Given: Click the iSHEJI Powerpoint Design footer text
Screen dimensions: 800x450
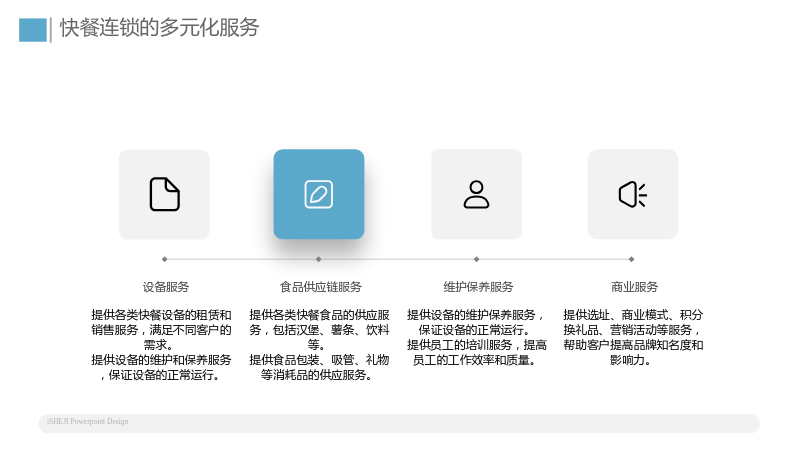Looking at the screenshot, I should click(88, 421).
